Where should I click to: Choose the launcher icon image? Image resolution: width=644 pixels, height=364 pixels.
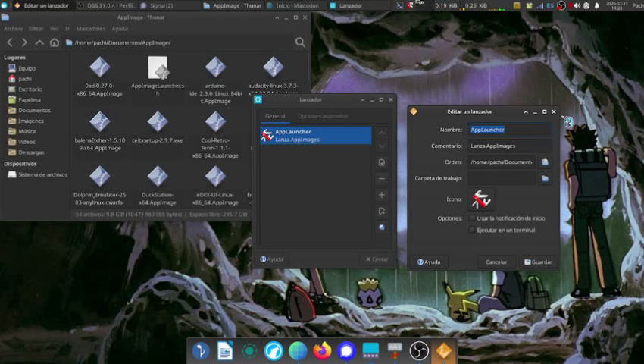[x=480, y=199]
